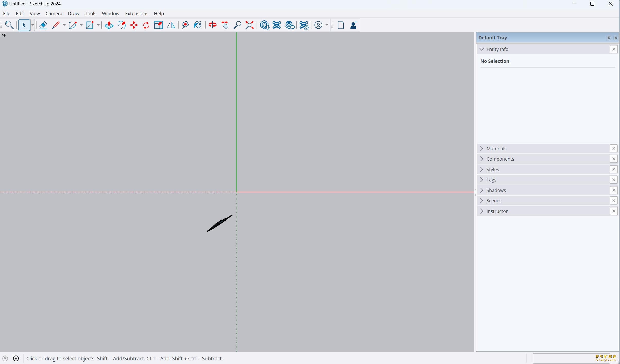Open the Window menu

point(111,13)
